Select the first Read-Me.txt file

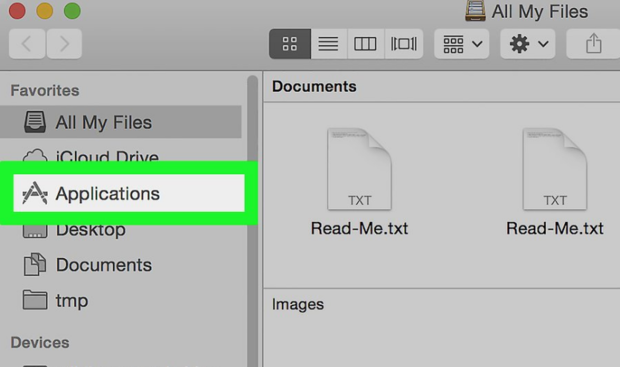[x=359, y=182]
